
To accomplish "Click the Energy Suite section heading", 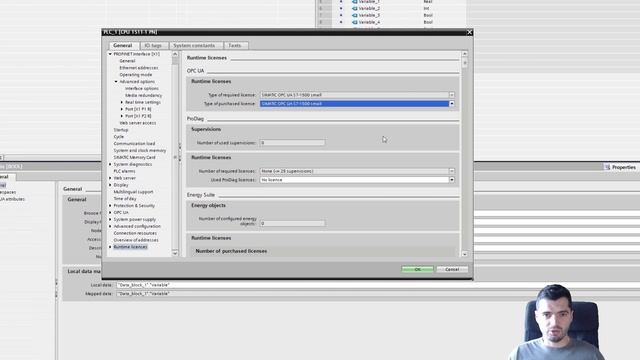I will 200,195.
